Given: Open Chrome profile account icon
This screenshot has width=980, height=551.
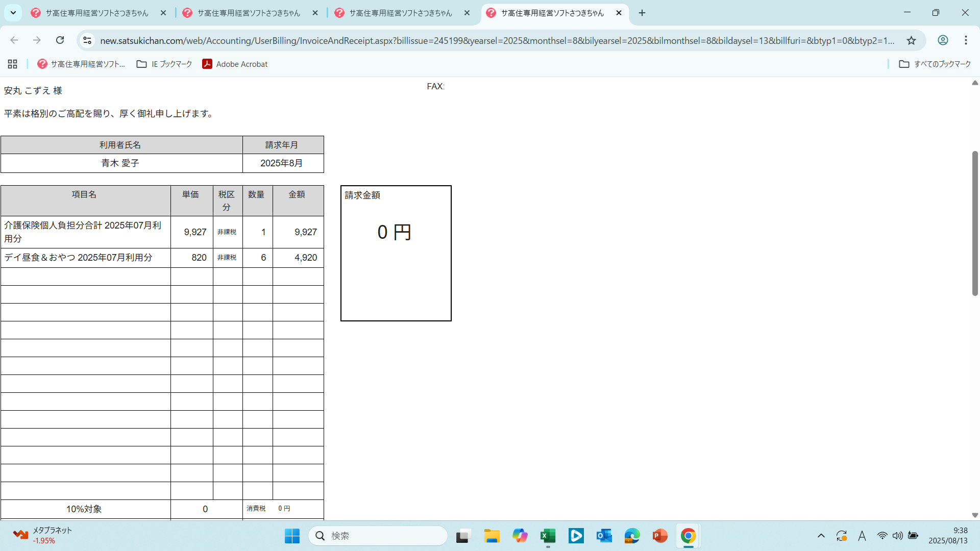Looking at the screenshot, I should 943,40.
